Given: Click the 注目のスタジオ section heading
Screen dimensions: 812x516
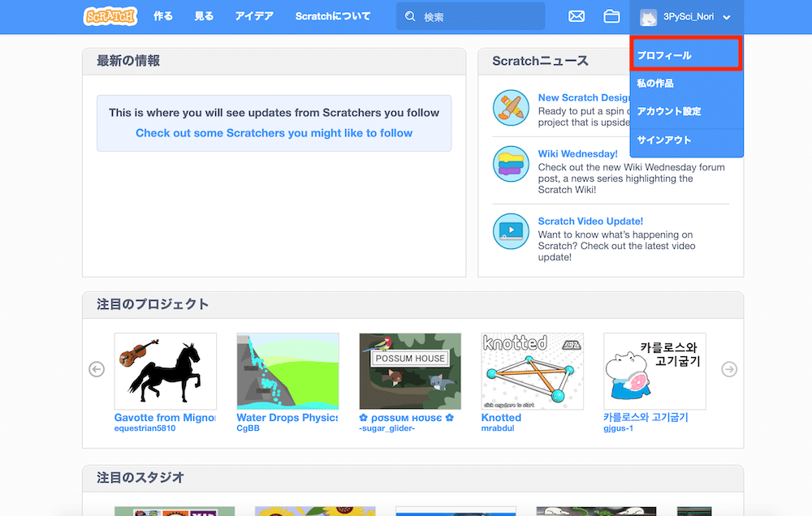Looking at the screenshot, I should tap(140, 478).
